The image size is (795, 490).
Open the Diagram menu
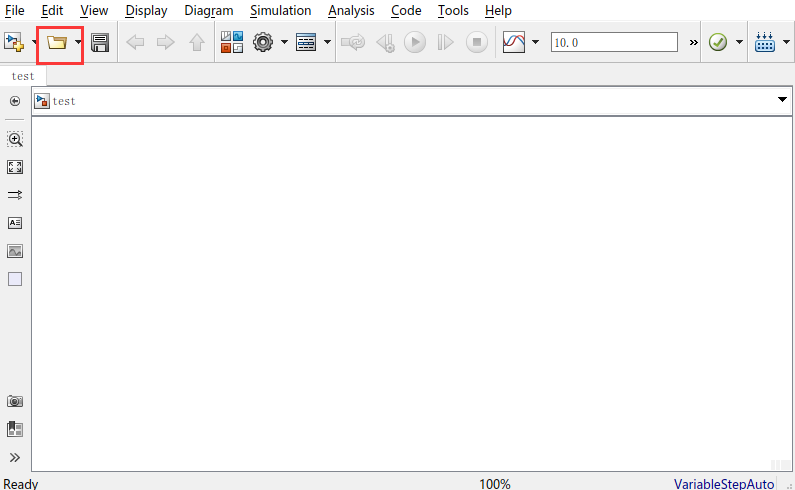tap(209, 10)
